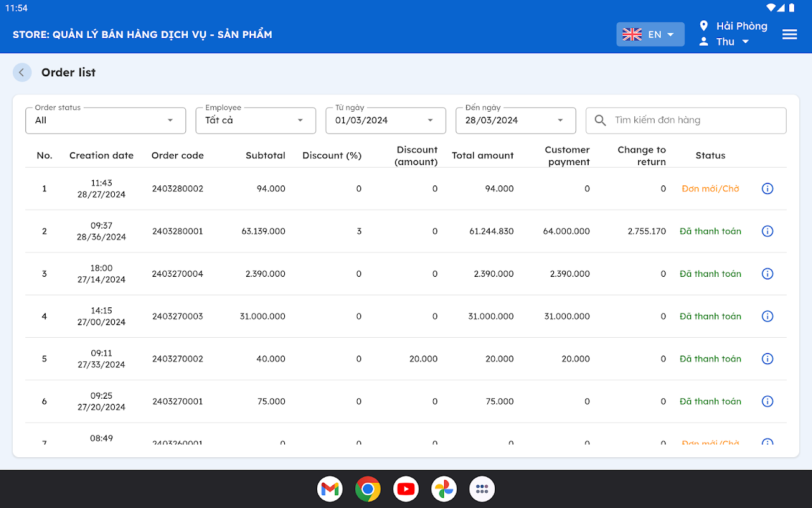This screenshot has width=812, height=508.
Task: Open info for order 2403270001
Action: coord(767,401)
